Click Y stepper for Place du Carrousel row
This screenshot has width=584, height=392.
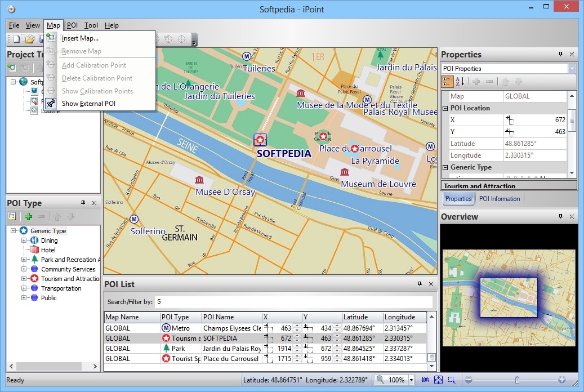[337, 358]
